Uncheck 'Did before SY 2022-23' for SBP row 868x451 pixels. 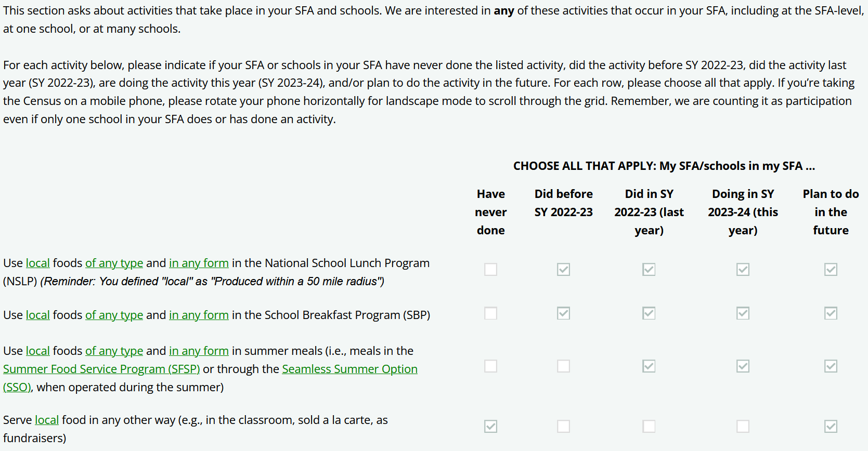(x=563, y=313)
